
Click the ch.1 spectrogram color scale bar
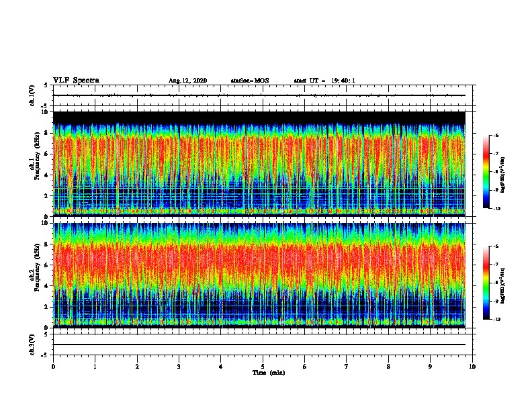pos(486,172)
